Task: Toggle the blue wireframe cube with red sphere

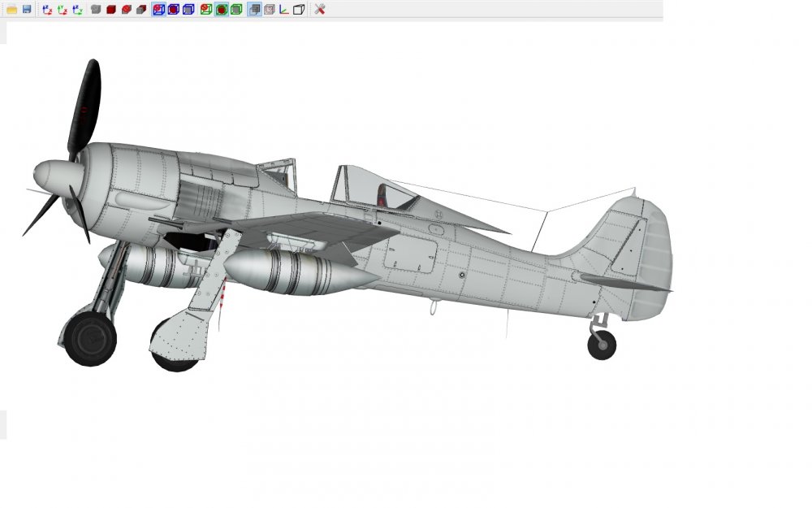Action: pyautogui.click(x=158, y=9)
